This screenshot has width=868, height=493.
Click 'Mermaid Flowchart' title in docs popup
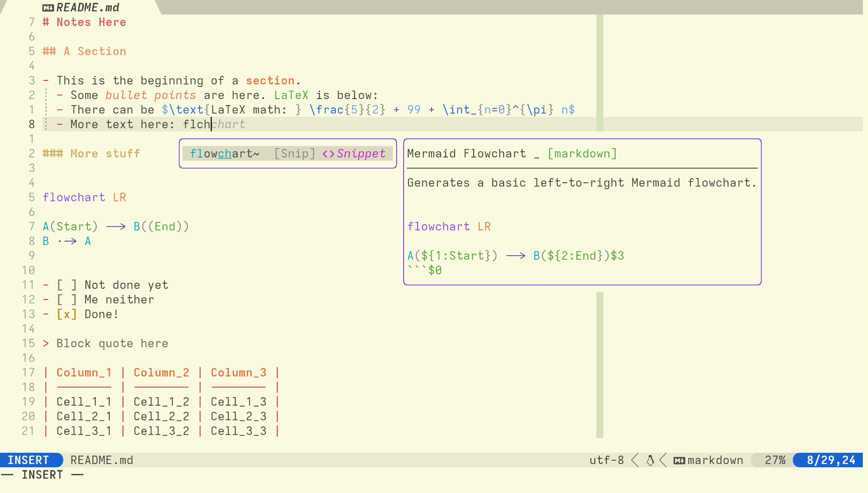tap(467, 154)
